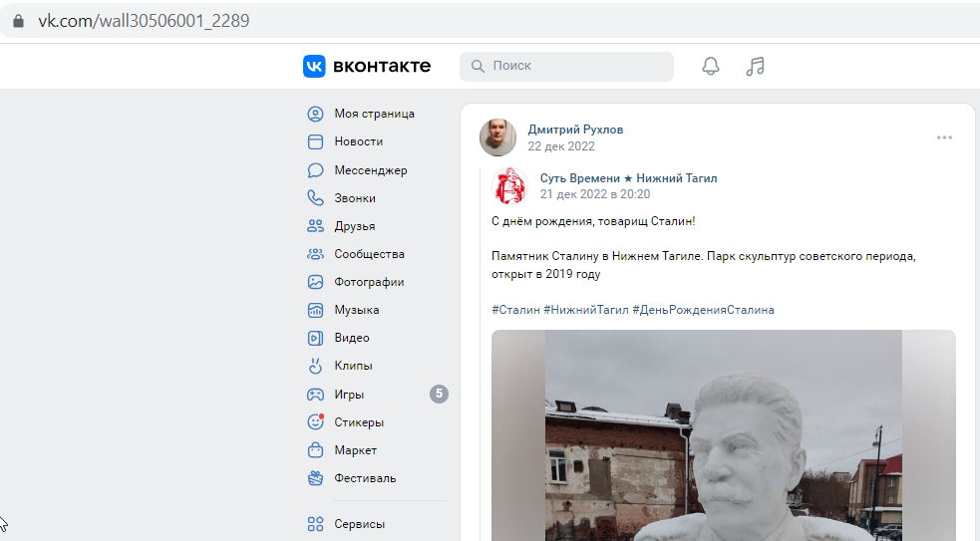Open Игры label in sidebar
The image size is (980, 541).
pos(349,395)
